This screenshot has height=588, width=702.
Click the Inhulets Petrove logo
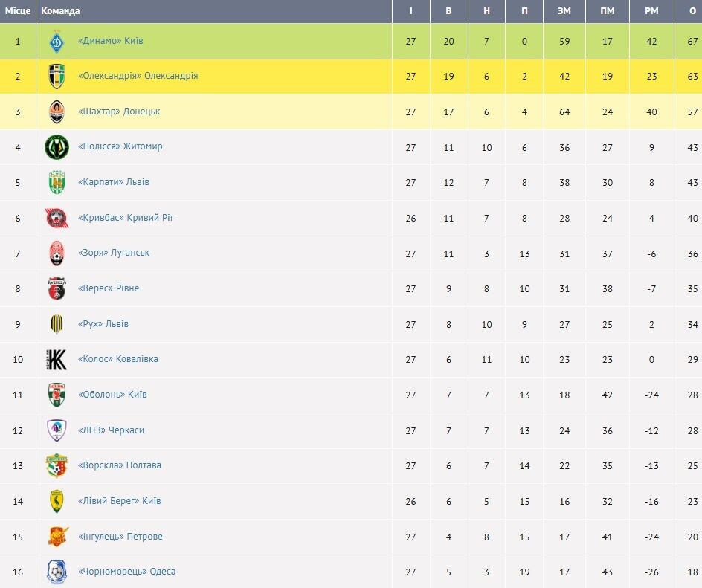coord(58,537)
